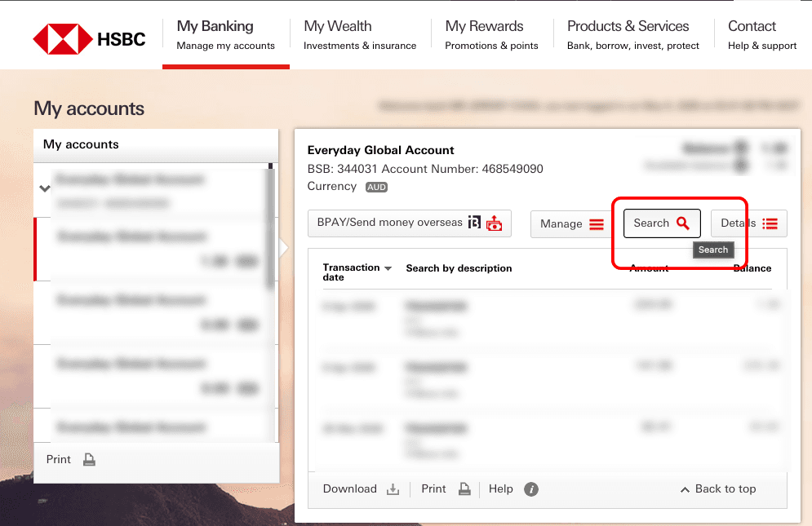Click the Amount column header

(x=649, y=268)
